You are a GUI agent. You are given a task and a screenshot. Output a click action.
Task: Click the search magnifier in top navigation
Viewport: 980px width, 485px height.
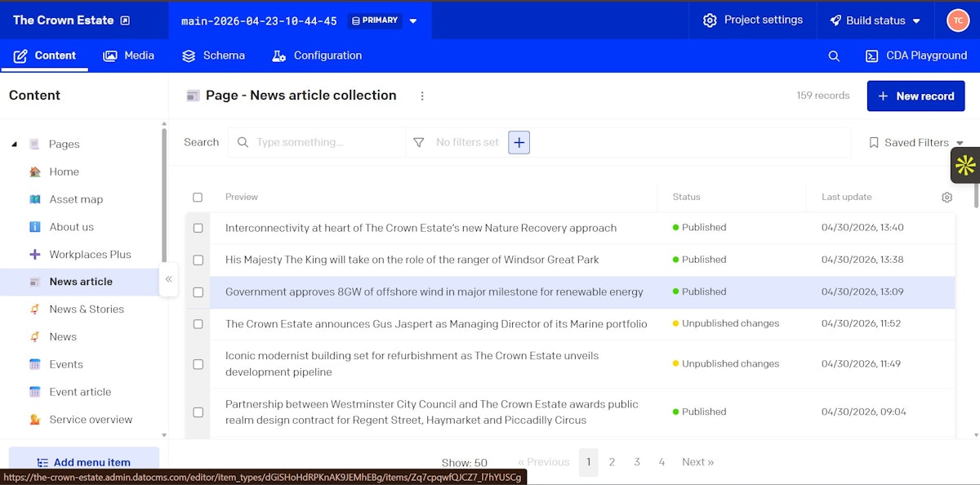pos(834,56)
